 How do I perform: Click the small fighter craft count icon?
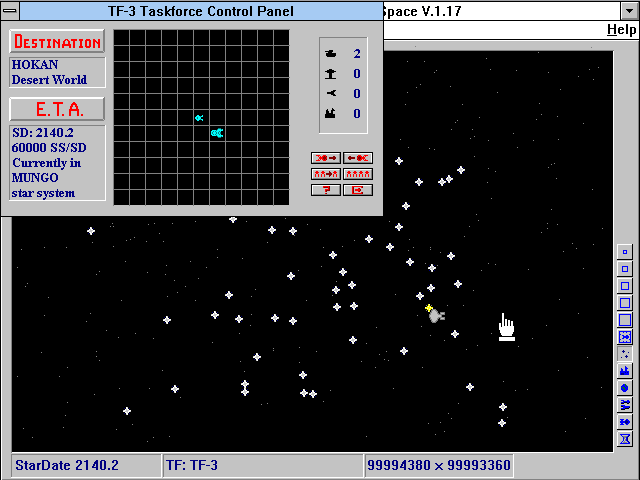(331, 93)
